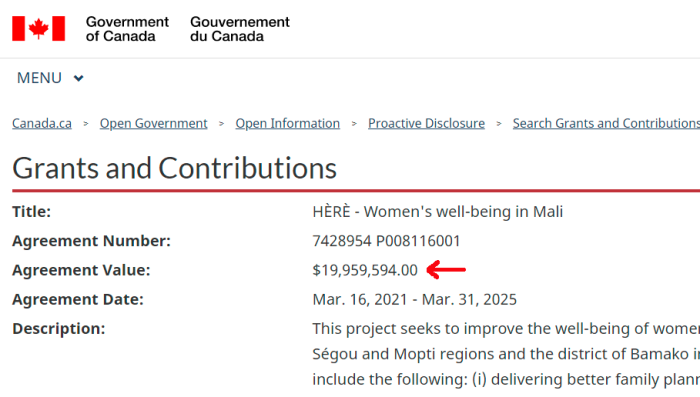Click the $19,959,594.00 agreement amount
This screenshot has width=700, height=397.
coord(365,270)
